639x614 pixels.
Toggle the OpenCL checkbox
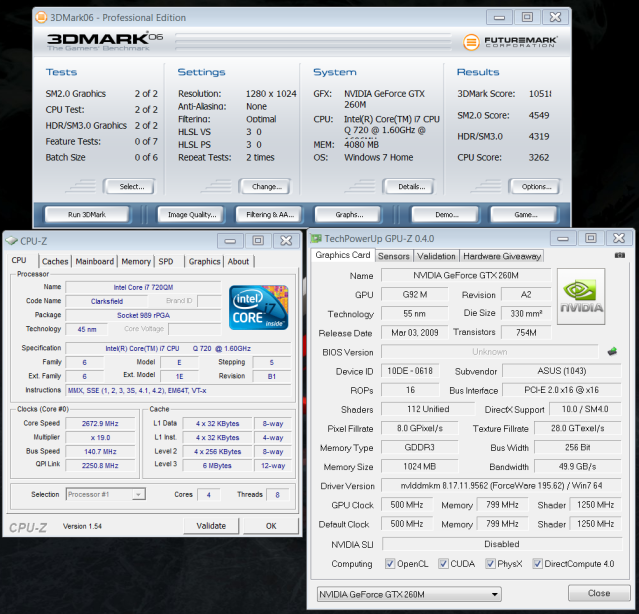coord(390,563)
